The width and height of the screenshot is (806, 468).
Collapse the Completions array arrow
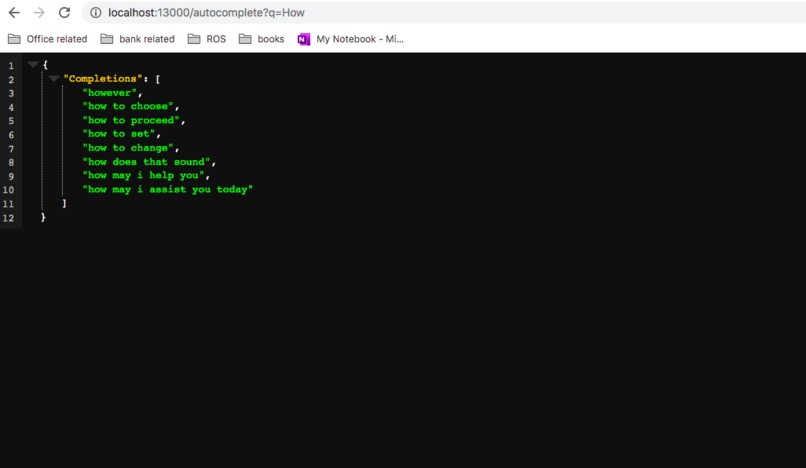[x=53, y=78]
